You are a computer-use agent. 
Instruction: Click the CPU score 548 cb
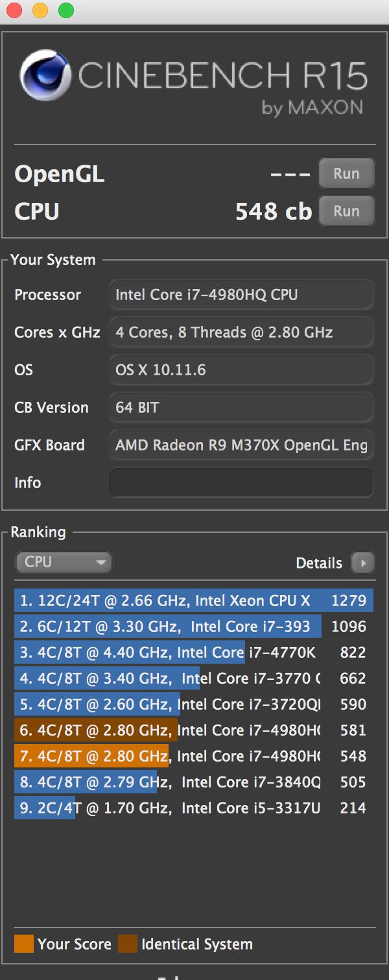point(274,211)
